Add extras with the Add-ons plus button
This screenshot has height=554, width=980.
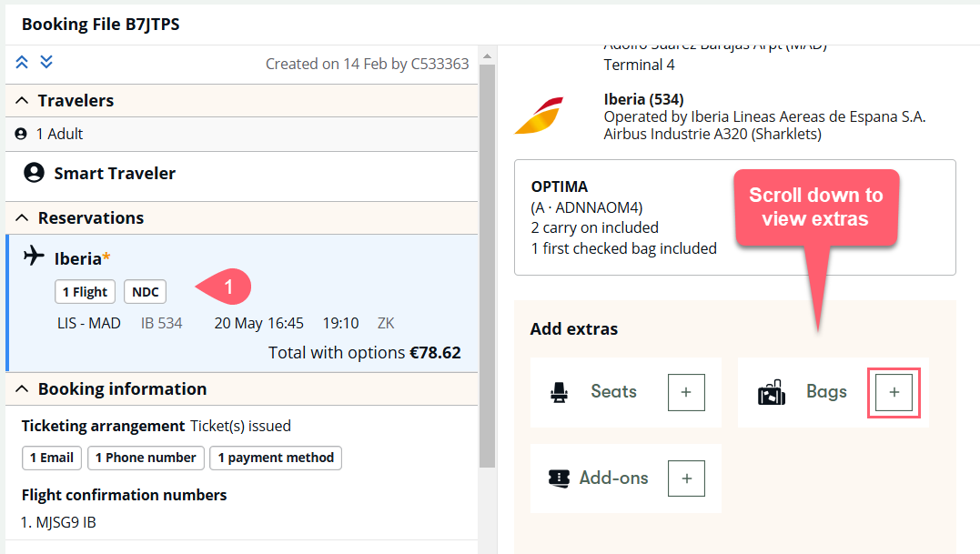pos(686,478)
